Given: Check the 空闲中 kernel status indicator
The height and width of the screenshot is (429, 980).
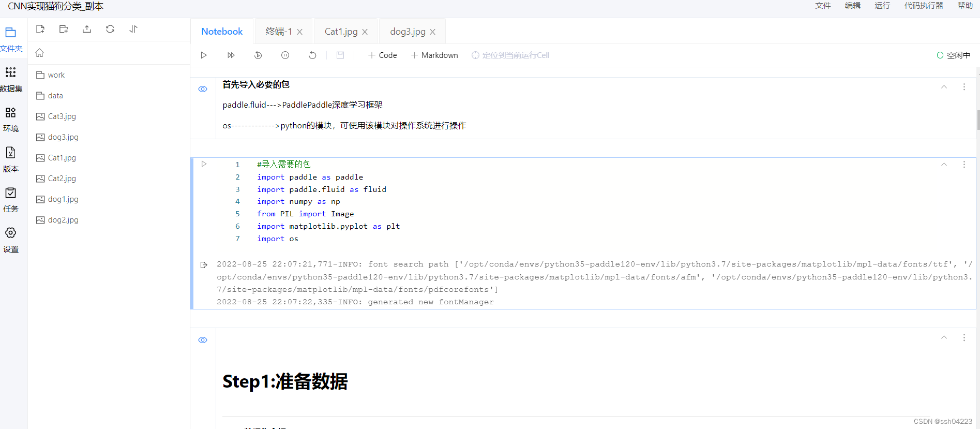Looking at the screenshot, I should click(x=954, y=55).
